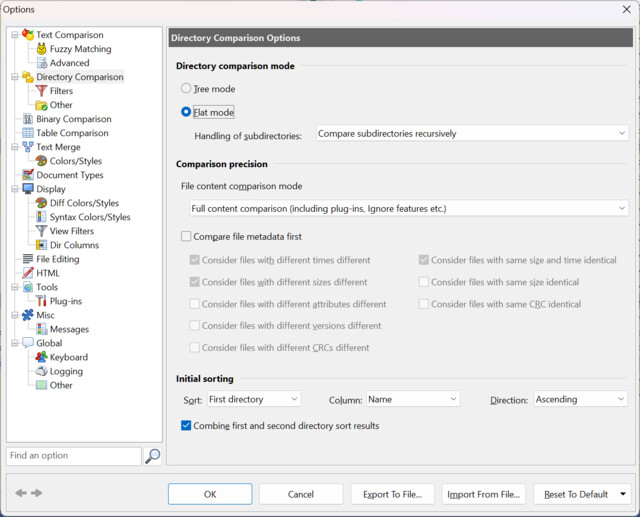
Task: Select the Tree mode radio button
Action: click(186, 88)
